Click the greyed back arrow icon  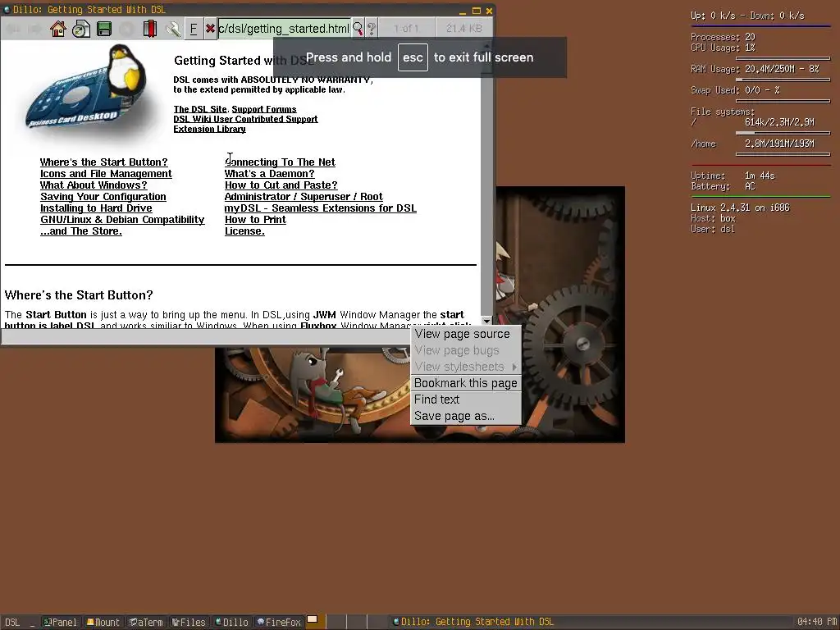coord(14,29)
